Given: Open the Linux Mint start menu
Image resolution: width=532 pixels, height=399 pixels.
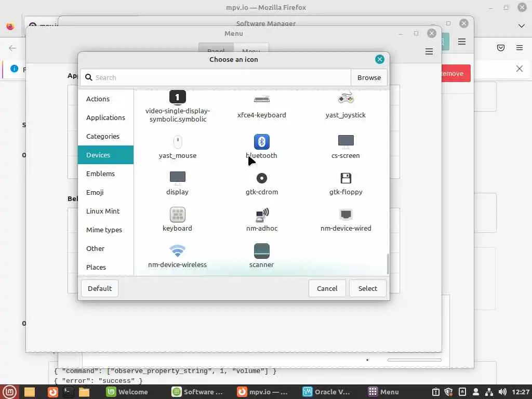Looking at the screenshot, I should [9, 392].
